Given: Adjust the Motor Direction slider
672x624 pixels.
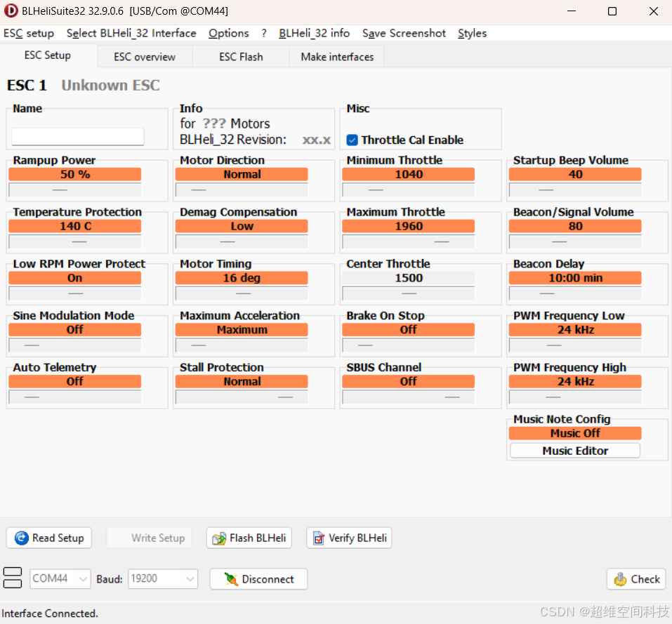Looking at the screenshot, I should (x=242, y=190).
